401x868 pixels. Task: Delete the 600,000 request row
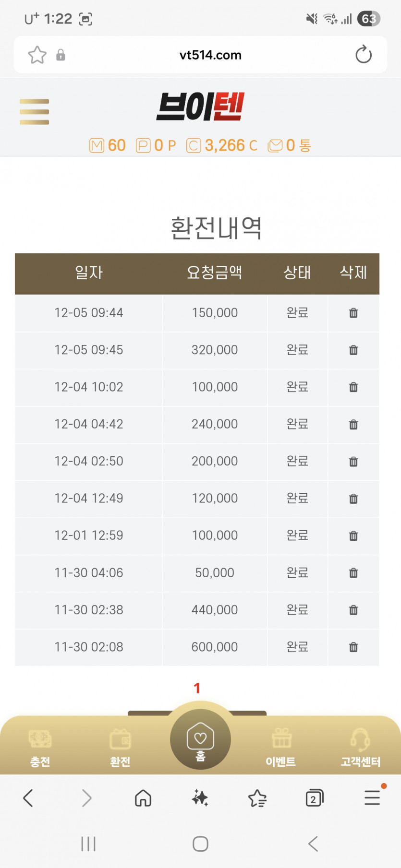[x=353, y=647]
